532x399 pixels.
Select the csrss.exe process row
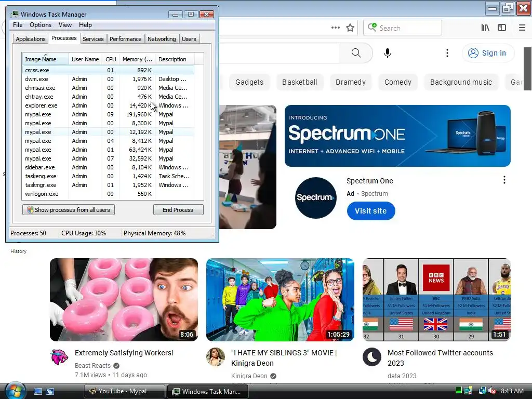pos(108,70)
